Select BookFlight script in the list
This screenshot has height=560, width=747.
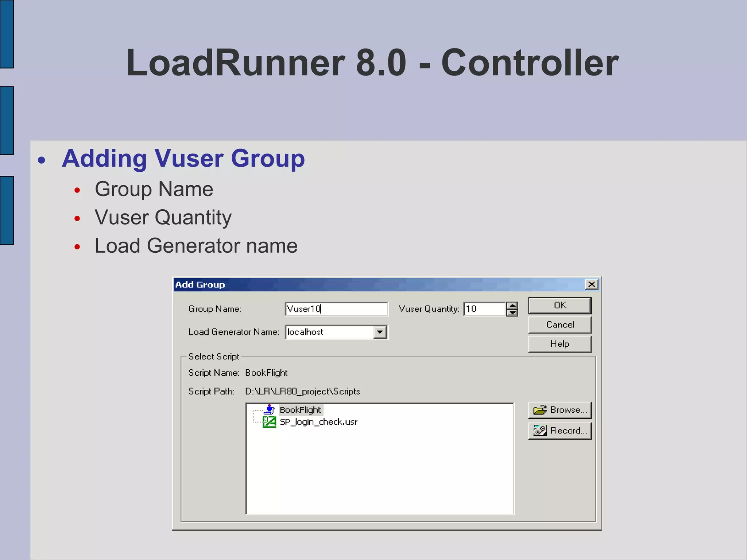click(300, 410)
